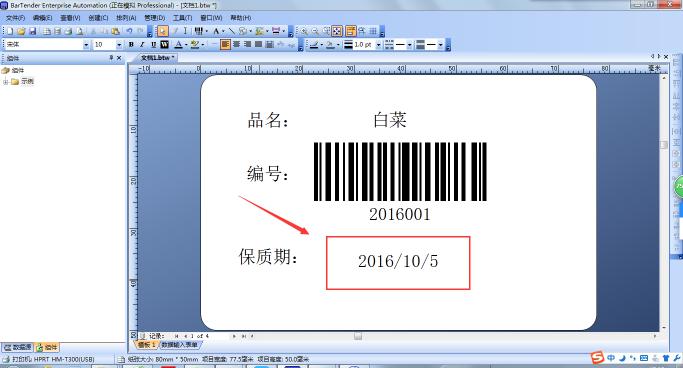Image resolution: width=683 pixels, height=368 pixels.
Task: Switch to the 数据输入表单 tab
Action: tap(179, 344)
